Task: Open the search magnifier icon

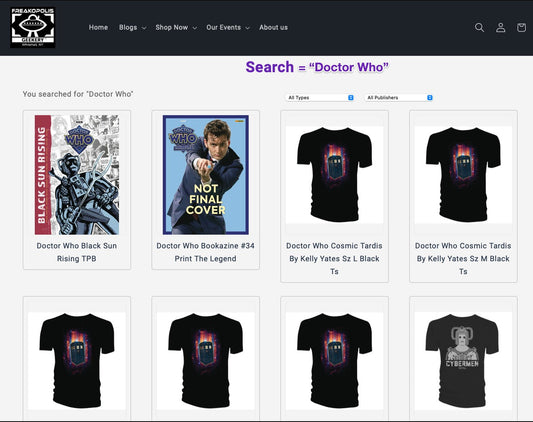Action: pyautogui.click(x=479, y=28)
